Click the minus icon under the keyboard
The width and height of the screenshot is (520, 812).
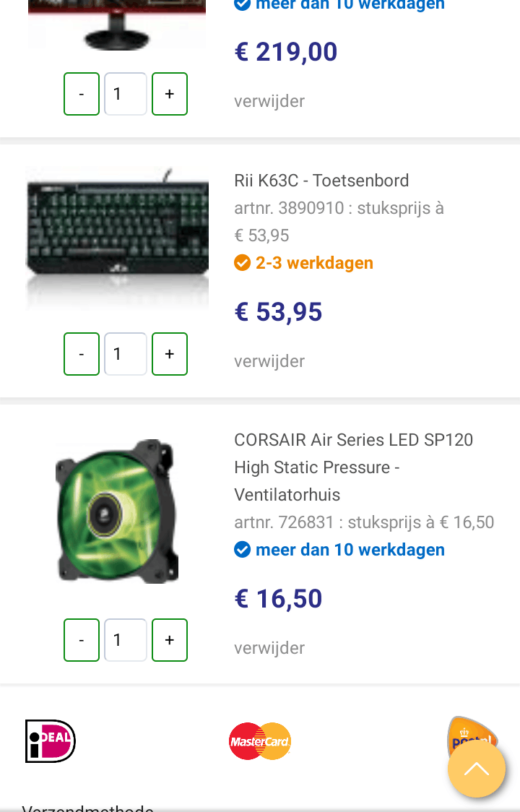(81, 354)
